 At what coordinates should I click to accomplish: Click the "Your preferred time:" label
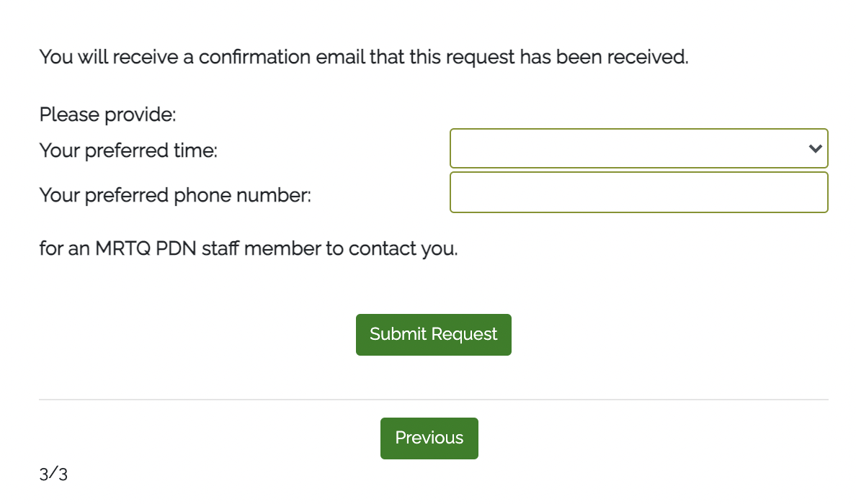pyautogui.click(x=128, y=151)
